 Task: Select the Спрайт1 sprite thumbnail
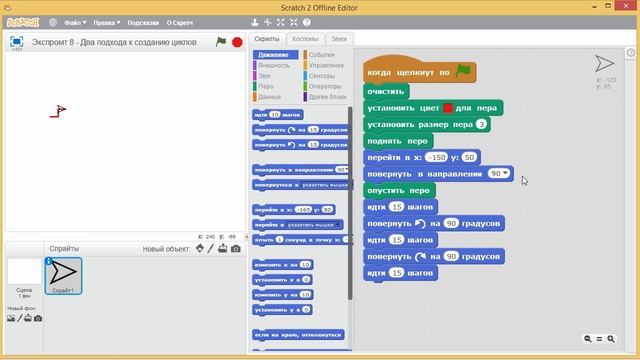coord(63,276)
